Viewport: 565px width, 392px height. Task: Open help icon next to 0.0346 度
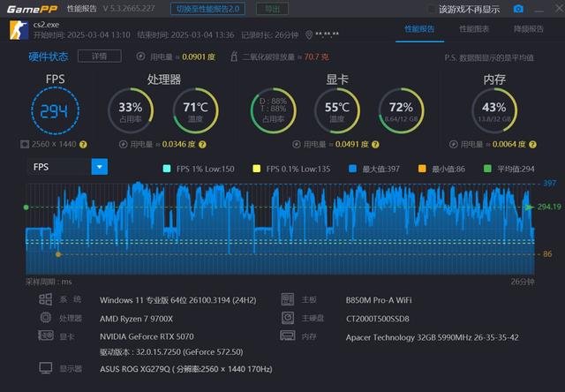[x=202, y=145]
